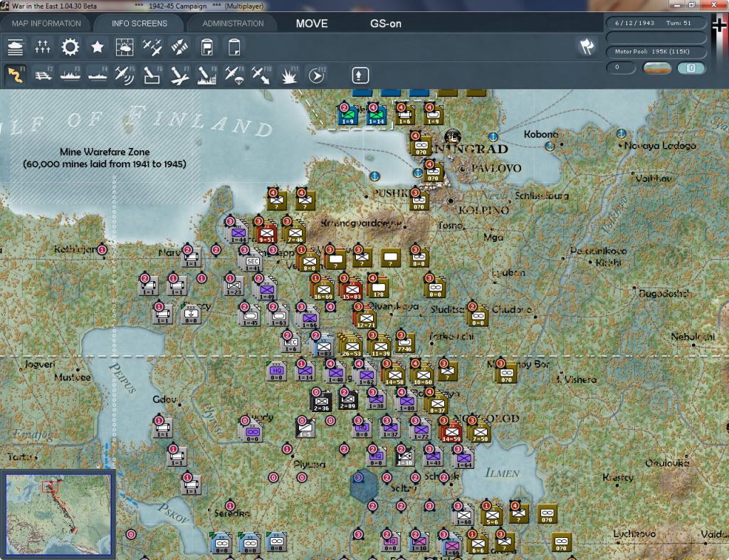
Task: Select the F10 air transfer mode
Action: point(261,75)
